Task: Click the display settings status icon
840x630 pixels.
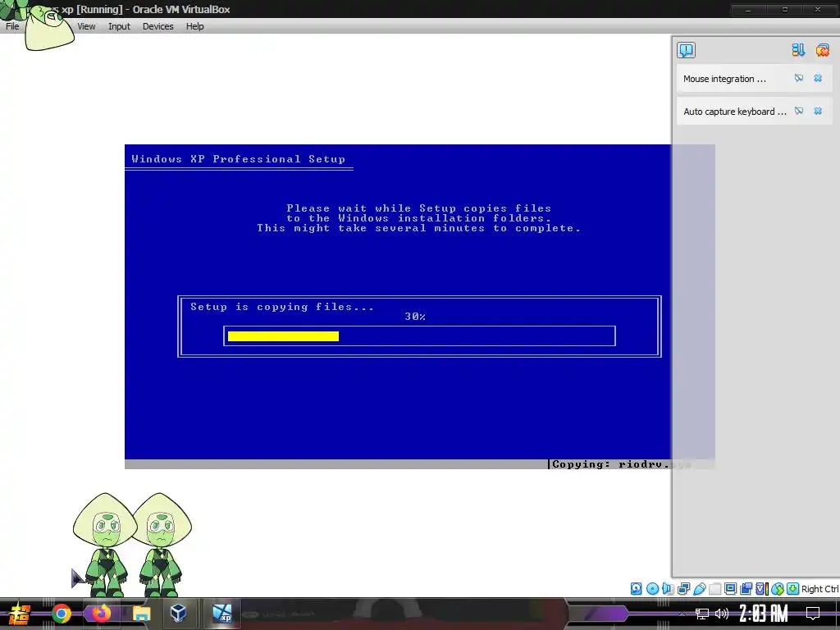Action: 730,589
